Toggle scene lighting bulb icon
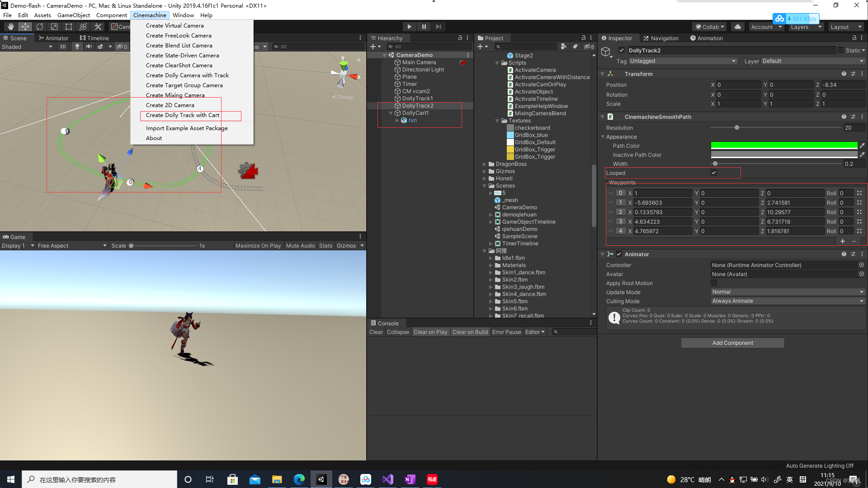868x488 pixels. coord(77,47)
